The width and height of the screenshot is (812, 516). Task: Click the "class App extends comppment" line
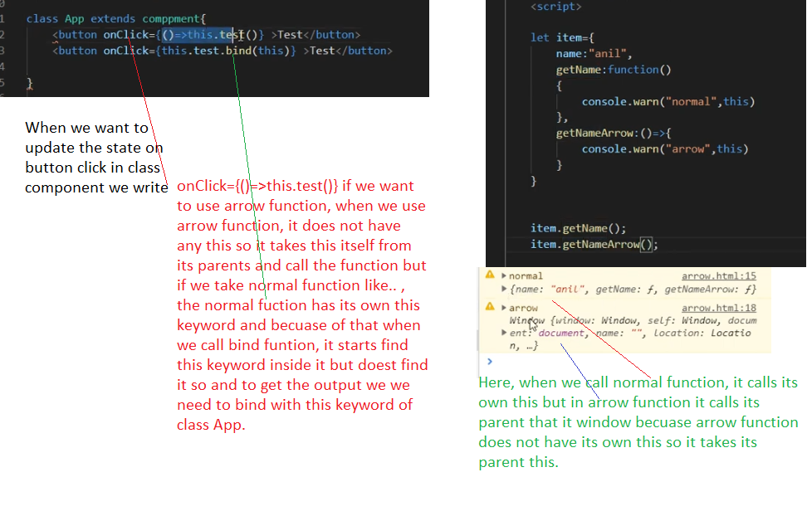pyautogui.click(x=116, y=18)
